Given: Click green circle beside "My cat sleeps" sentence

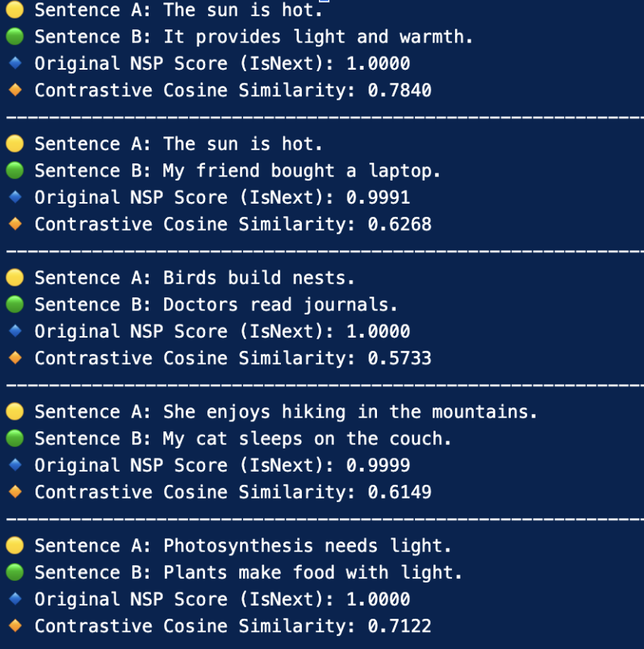Looking at the screenshot, I should point(15,438).
